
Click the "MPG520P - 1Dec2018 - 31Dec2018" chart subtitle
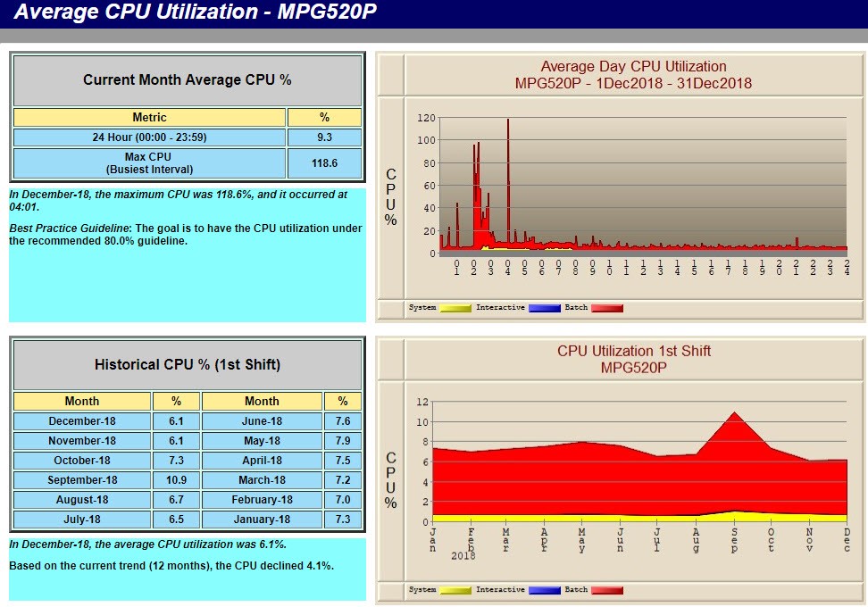633,84
